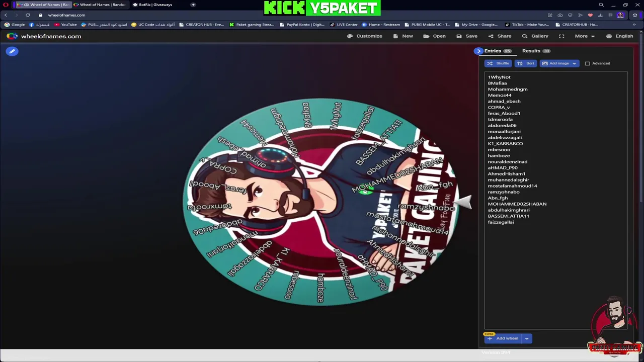Click the entry K1_KARRARCO in list
This screenshot has width=644, height=362.
505,143
